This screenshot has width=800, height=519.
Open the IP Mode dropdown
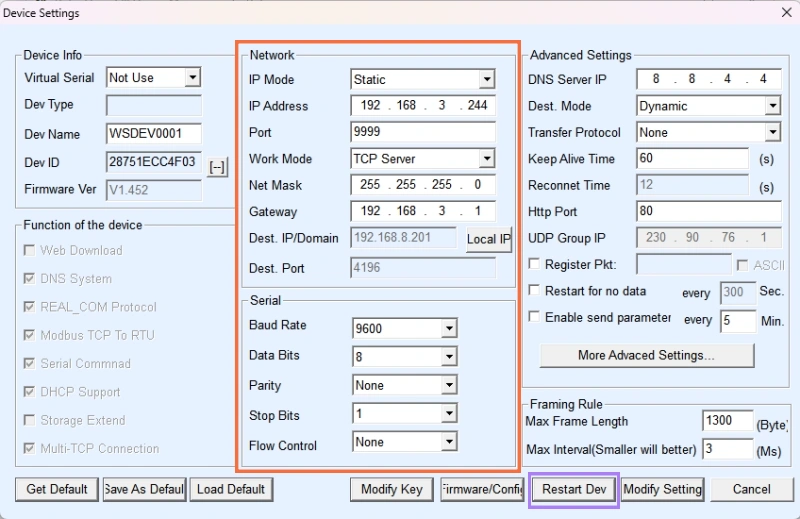[x=487, y=79]
